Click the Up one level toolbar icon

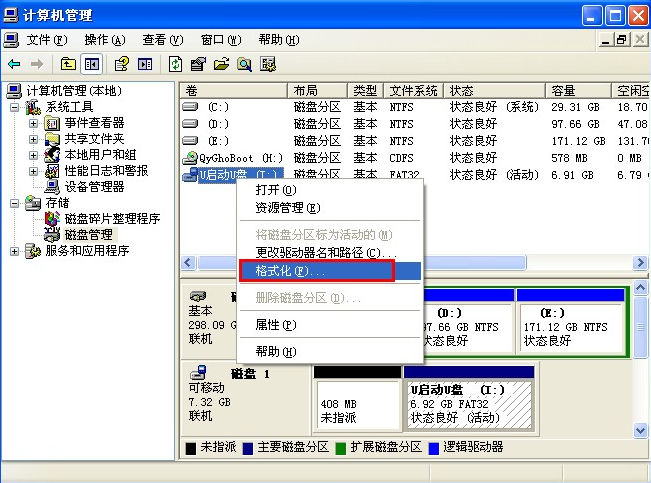69,64
